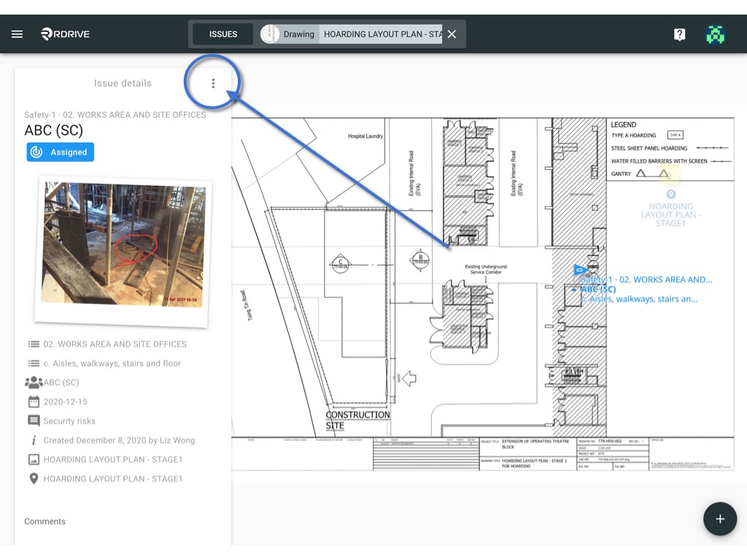Click the Hospital Laundry label
The width and height of the screenshot is (747, 560).
(x=365, y=136)
